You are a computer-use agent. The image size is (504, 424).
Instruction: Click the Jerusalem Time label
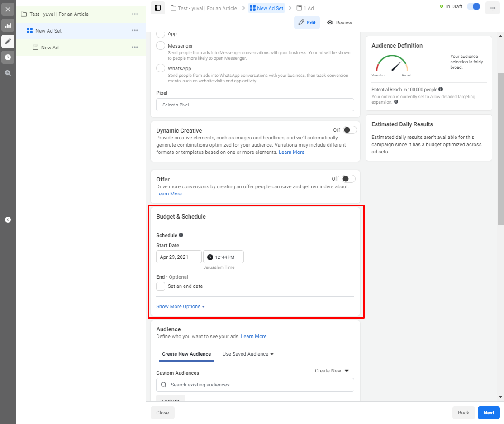(219, 267)
